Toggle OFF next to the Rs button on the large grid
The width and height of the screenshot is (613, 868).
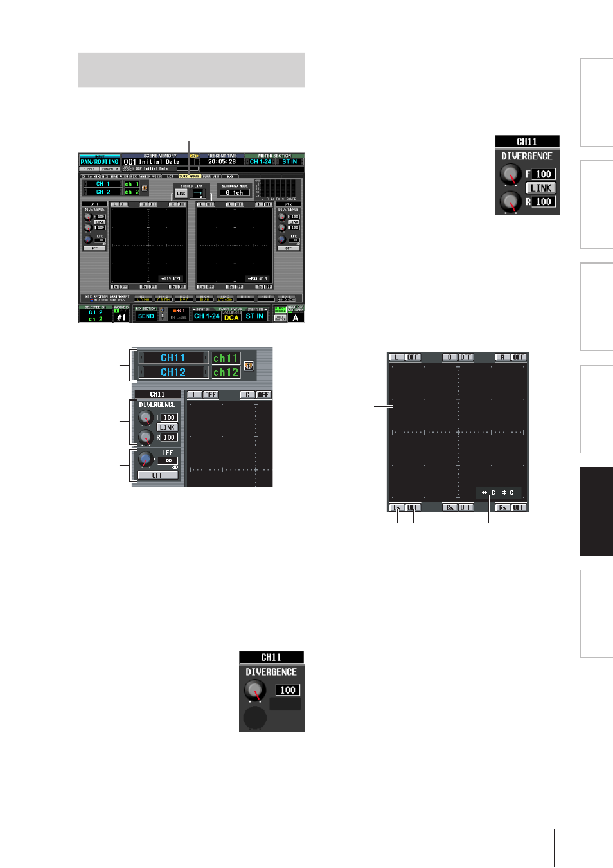pyautogui.click(x=518, y=507)
